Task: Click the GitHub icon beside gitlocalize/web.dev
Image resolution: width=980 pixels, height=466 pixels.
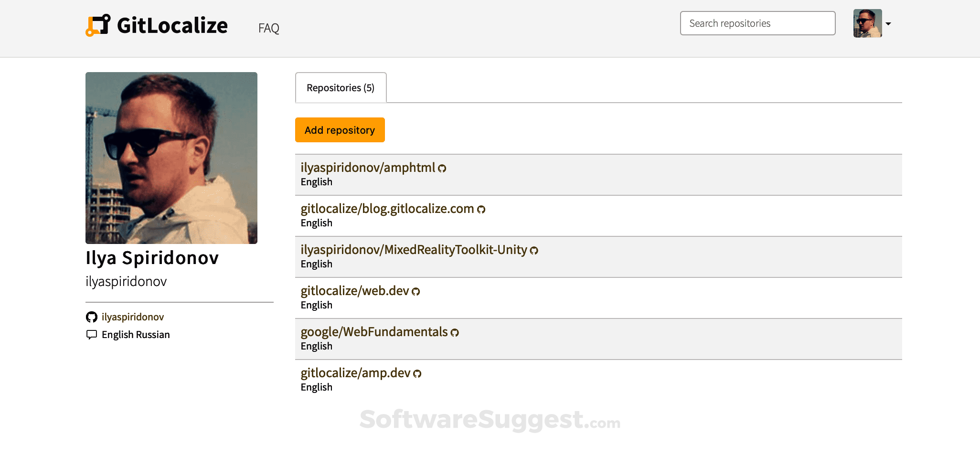Action: tap(415, 291)
